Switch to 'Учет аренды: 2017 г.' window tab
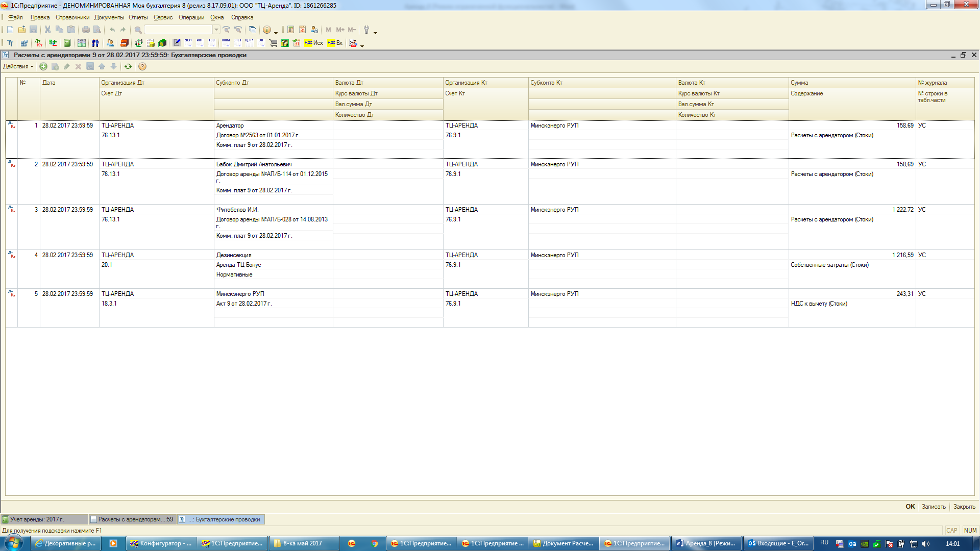The height and width of the screenshot is (551, 980). (x=43, y=519)
